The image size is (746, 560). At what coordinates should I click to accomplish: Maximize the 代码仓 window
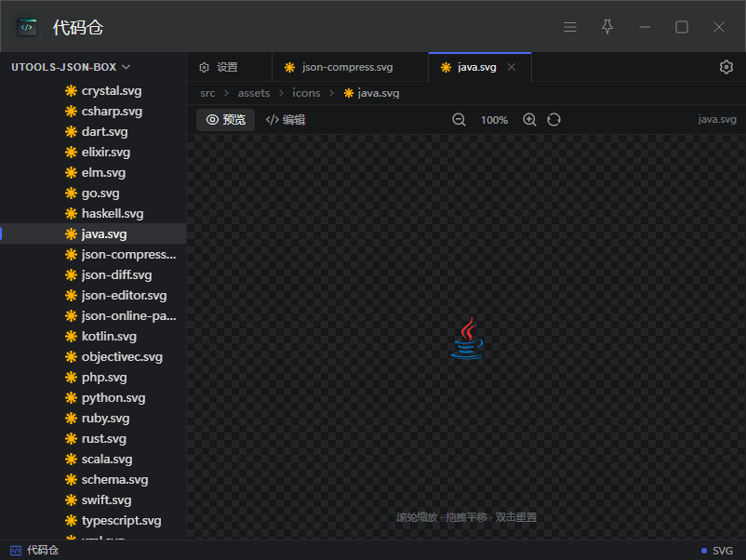point(682,27)
